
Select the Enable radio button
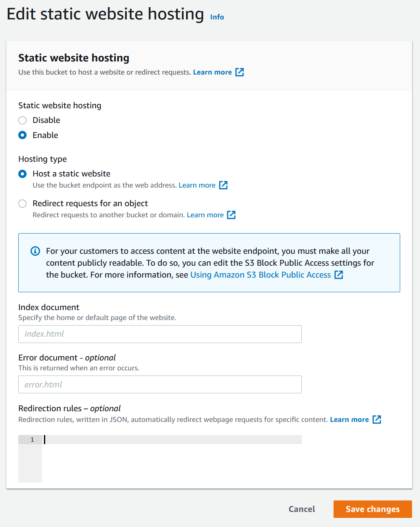[x=23, y=135]
